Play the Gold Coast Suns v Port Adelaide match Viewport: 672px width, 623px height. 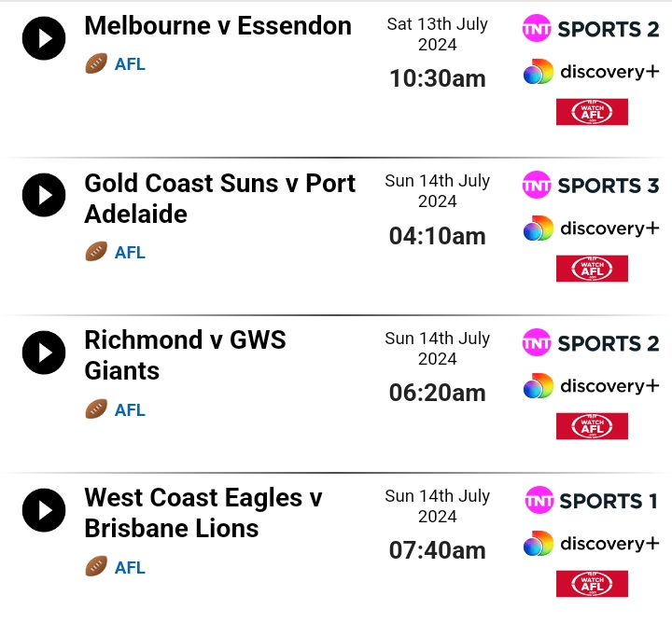(44, 195)
